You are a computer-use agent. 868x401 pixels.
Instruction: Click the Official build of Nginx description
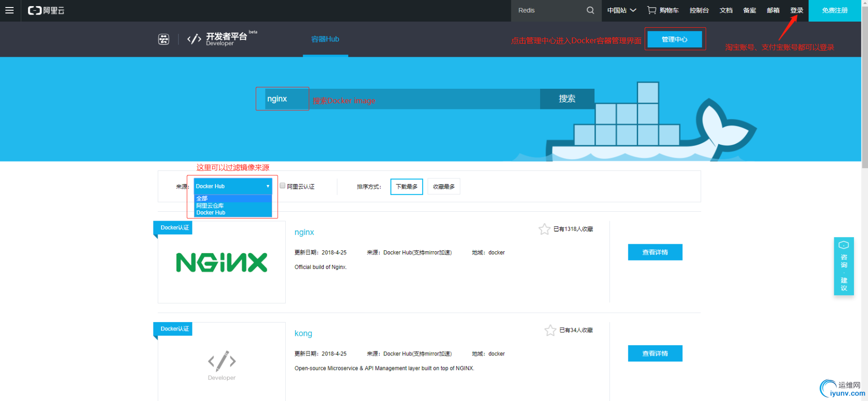click(320, 267)
